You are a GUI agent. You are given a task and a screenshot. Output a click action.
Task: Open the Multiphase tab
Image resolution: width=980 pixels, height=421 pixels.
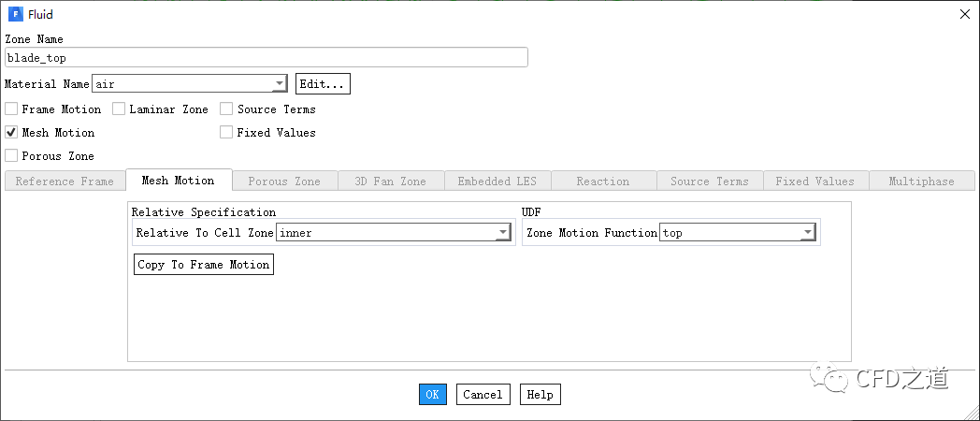tap(921, 181)
